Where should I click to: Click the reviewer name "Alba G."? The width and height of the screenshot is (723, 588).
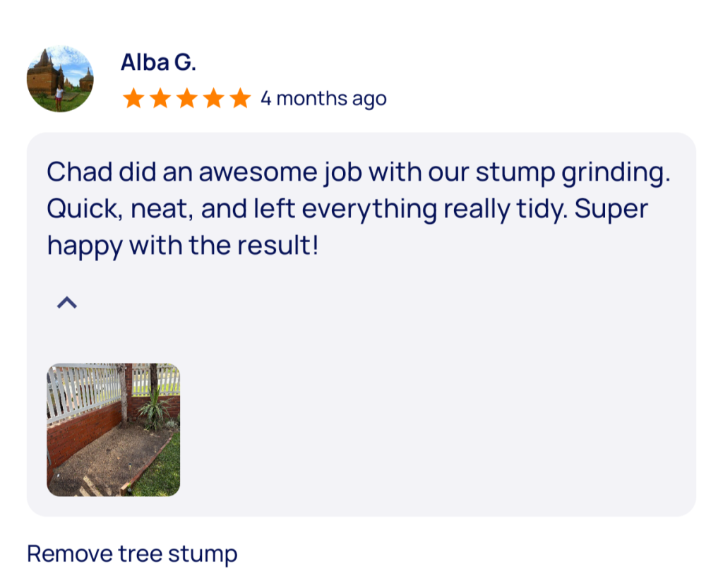coord(158,62)
